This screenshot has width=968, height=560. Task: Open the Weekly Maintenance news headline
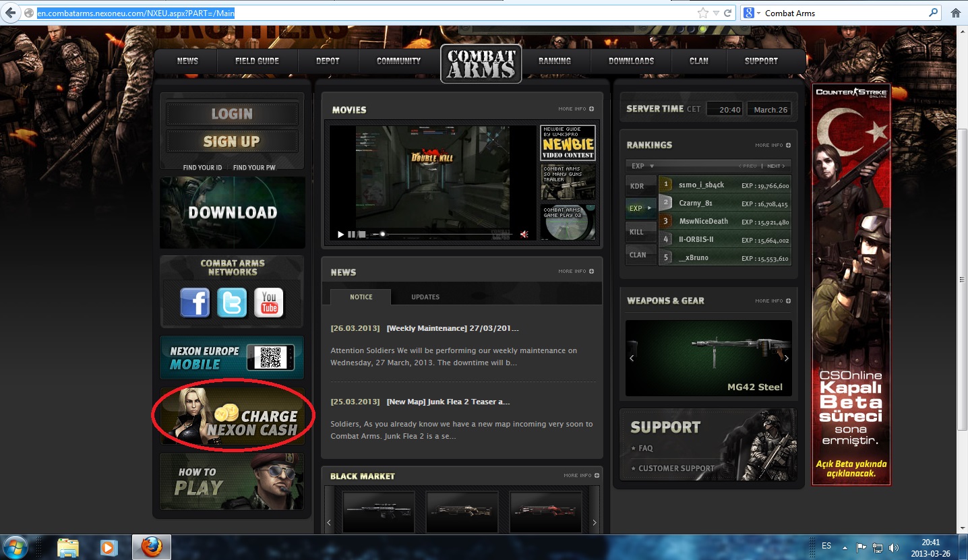coord(453,328)
